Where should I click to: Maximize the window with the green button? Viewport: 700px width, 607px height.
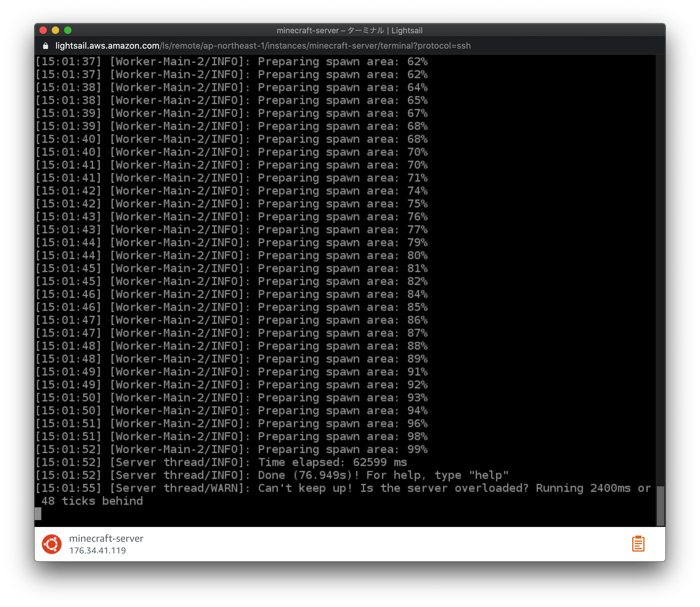[68, 30]
